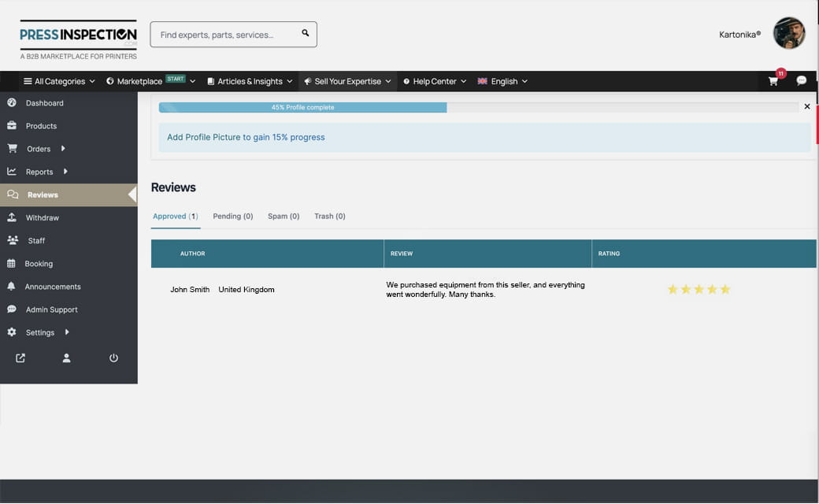The height and width of the screenshot is (504, 819).
Task: Expand the Orders submenu in sidebar
Action: [39, 149]
